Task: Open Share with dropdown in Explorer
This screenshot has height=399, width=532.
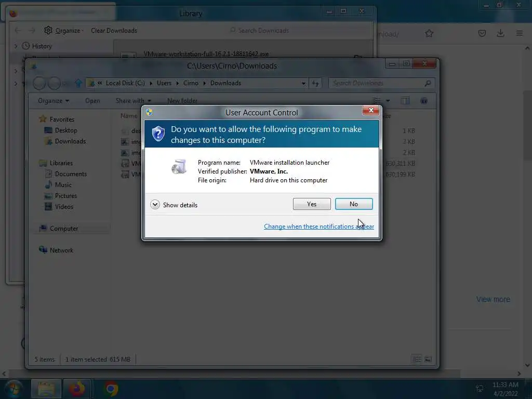Action: coord(134,101)
